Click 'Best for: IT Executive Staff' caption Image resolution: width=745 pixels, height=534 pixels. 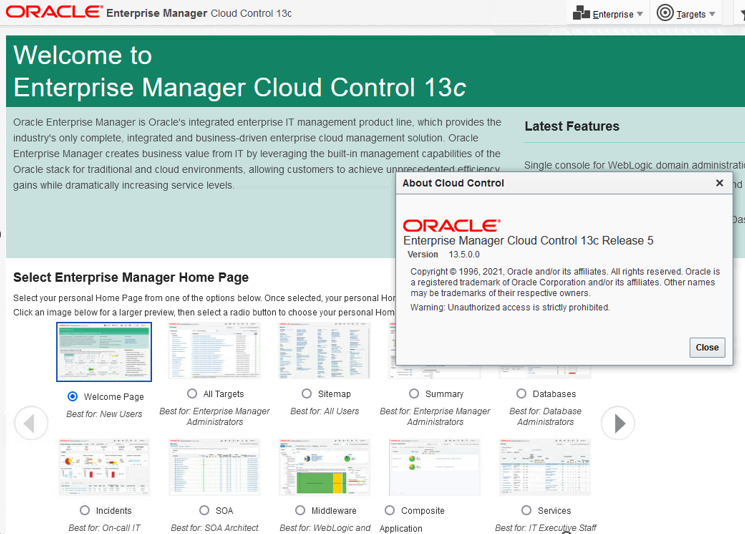[545, 528]
